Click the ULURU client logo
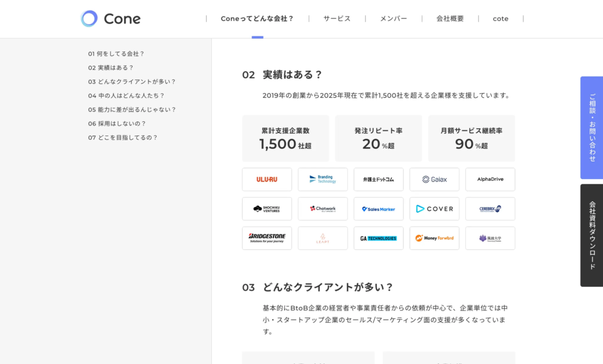This screenshot has width=603, height=364. click(267, 180)
